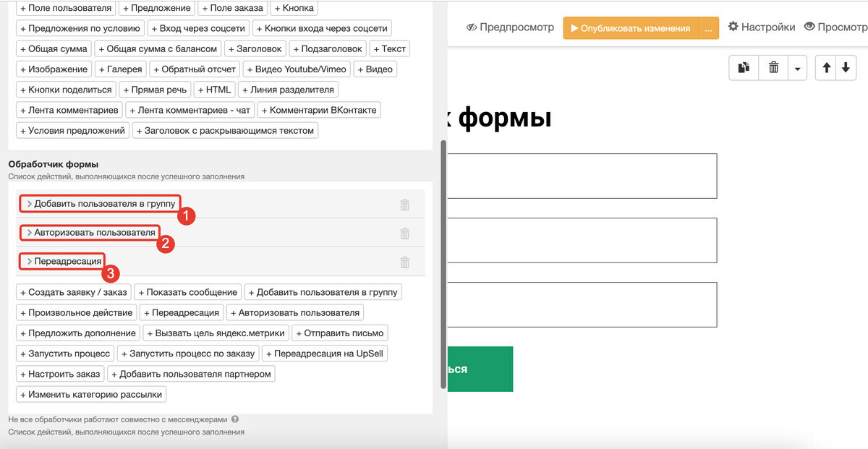
Task: Add the '+ Отправить письмо' handler
Action: click(341, 333)
